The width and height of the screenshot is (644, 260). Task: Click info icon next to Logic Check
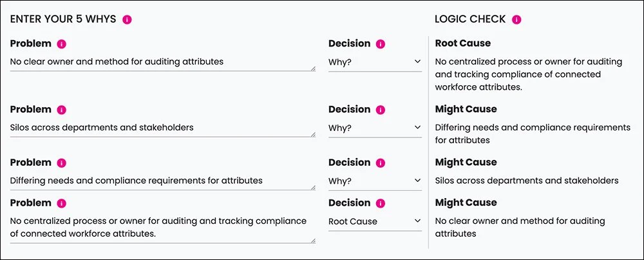point(516,19)
